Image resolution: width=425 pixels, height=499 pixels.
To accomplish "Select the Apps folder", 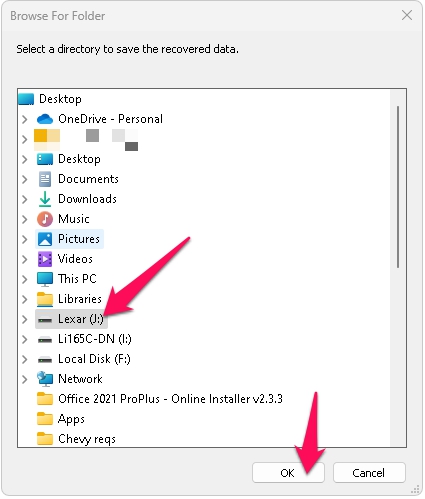I will point(61,419).
